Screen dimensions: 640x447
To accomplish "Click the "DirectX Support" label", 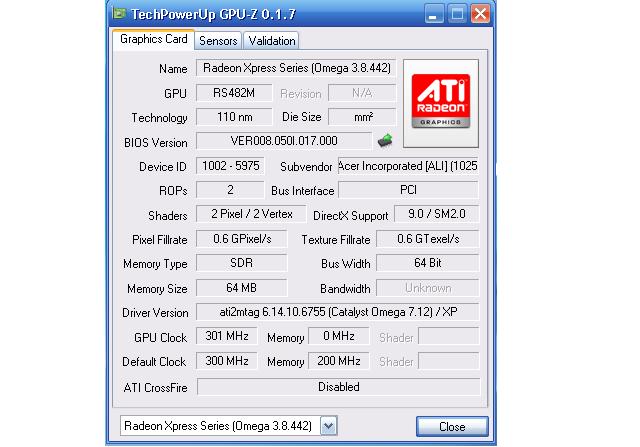I will click(350, 216).
